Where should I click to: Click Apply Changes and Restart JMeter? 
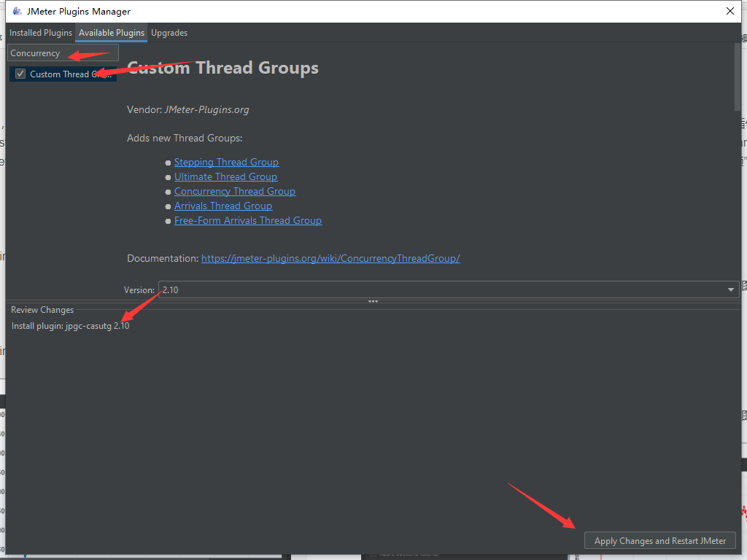pos(659,541)
